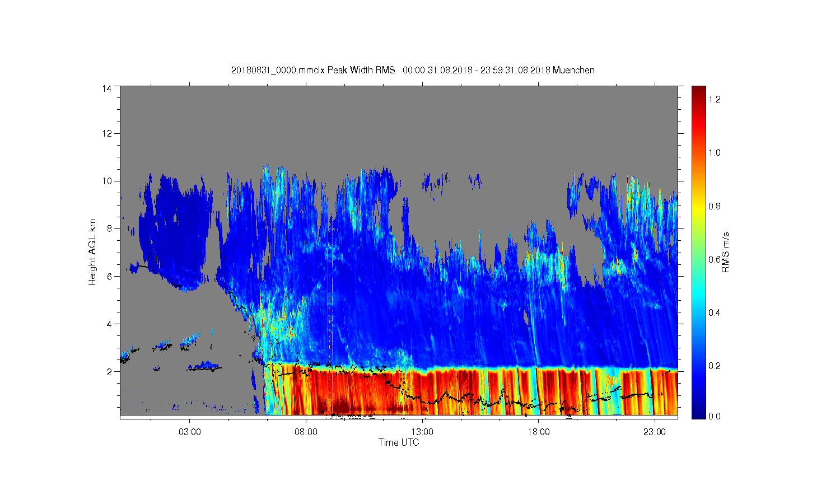
Task: Click the colorbar value 0.4
Action: pyautogui.click(x=715, y=312)
